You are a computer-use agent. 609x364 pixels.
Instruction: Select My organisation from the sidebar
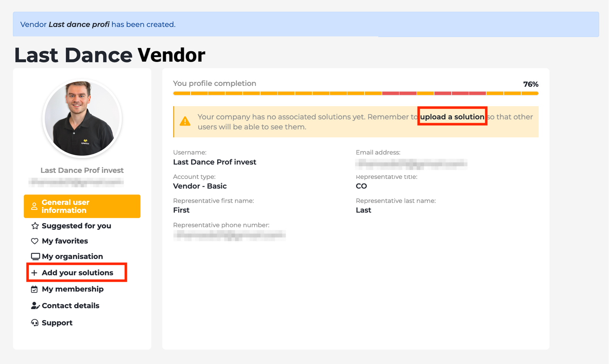click(72, 256)
